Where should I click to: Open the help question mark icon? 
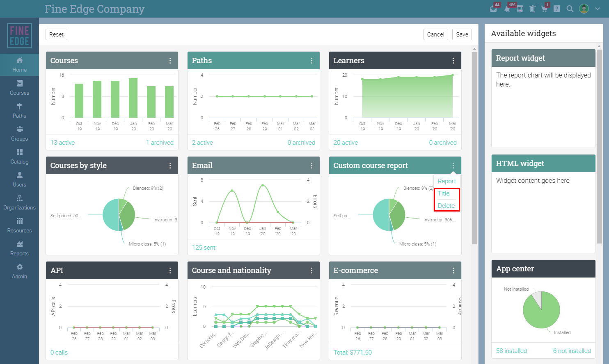pyautogui.click(x=557, y=9)
